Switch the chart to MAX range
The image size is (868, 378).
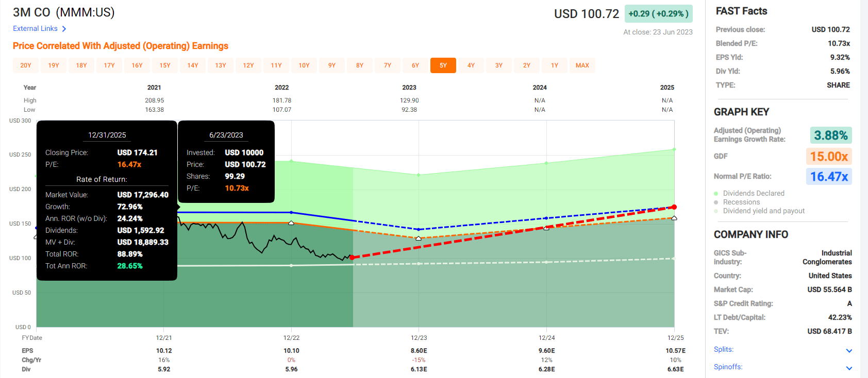tap(582, 65)
